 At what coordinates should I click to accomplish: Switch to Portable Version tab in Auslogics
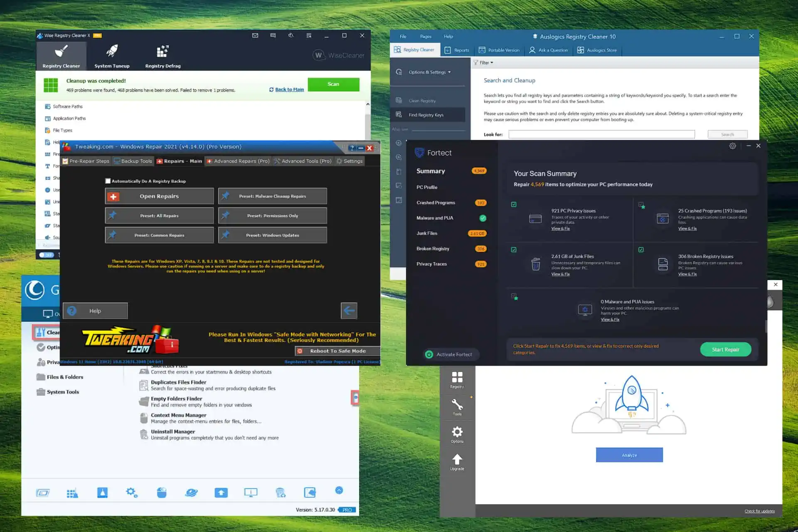[499, 50]
